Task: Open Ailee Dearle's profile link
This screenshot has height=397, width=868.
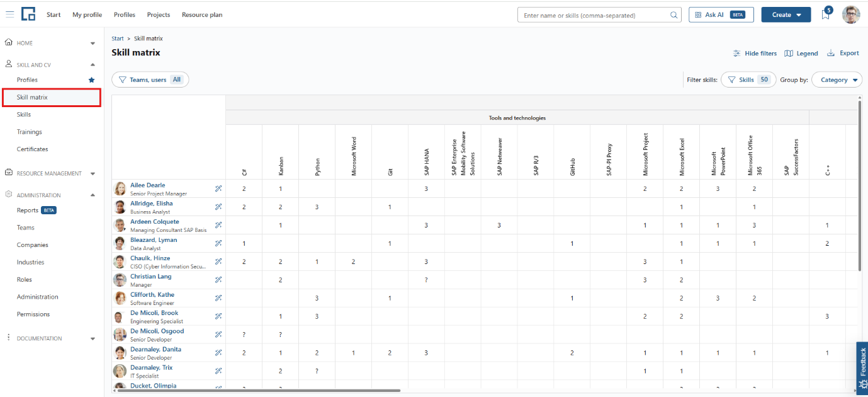Action: [x=148, y=185]
